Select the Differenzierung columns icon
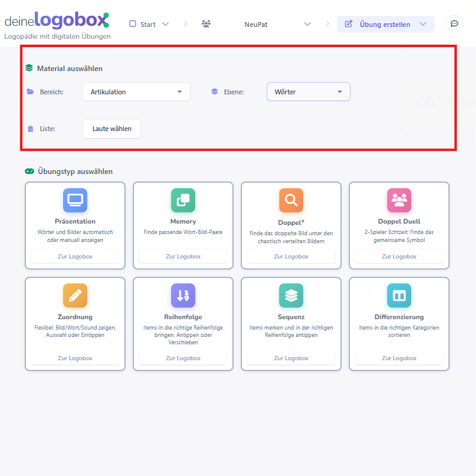Viewport: 476px width, 476px height. click(399, 295)
